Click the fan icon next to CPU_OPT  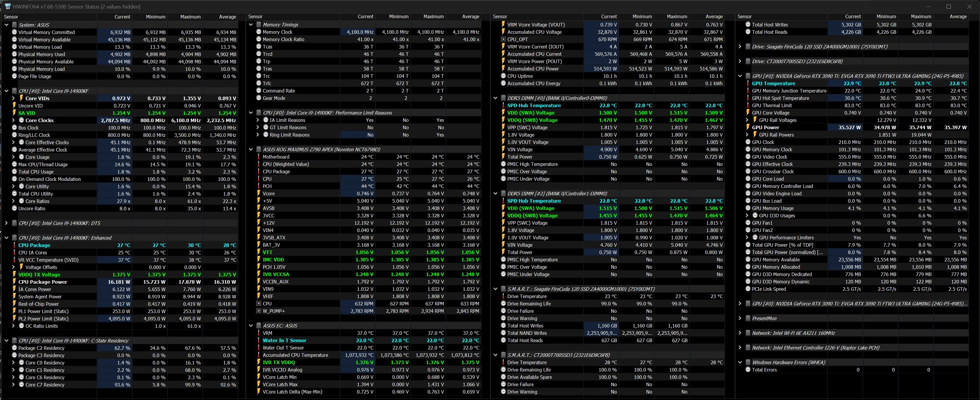coord(503,39)
